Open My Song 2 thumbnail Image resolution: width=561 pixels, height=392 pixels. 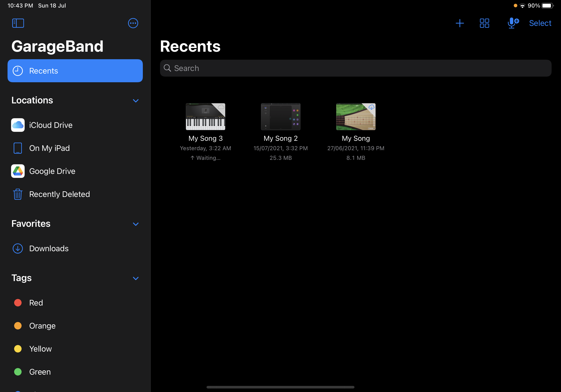click(280, 117)
